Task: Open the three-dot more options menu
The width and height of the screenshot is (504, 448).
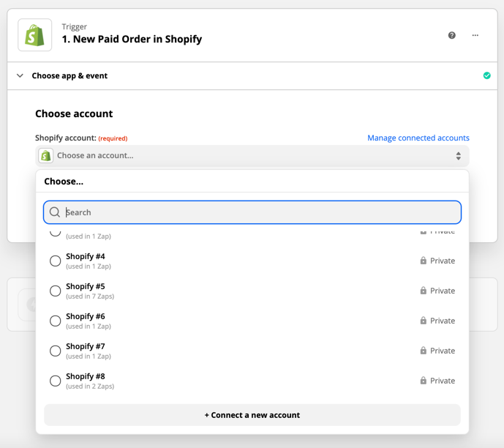Action: click(475, 35)
